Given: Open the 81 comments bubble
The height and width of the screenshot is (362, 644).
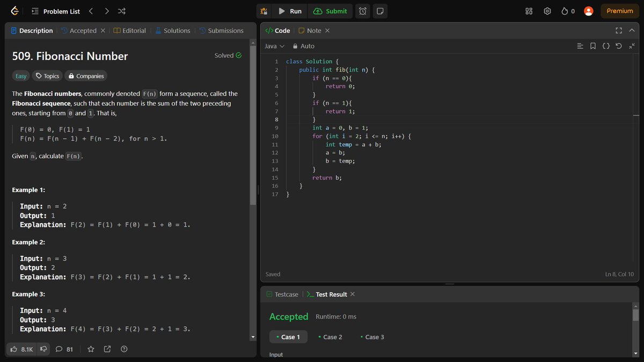Looking at the screenshot, I should point(64,349).
